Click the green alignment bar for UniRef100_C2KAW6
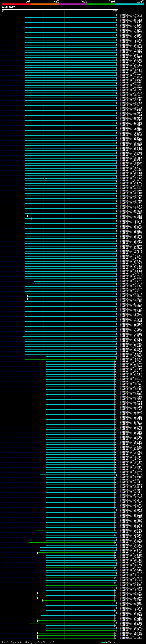Screen dimensions: 146x644 75,530
